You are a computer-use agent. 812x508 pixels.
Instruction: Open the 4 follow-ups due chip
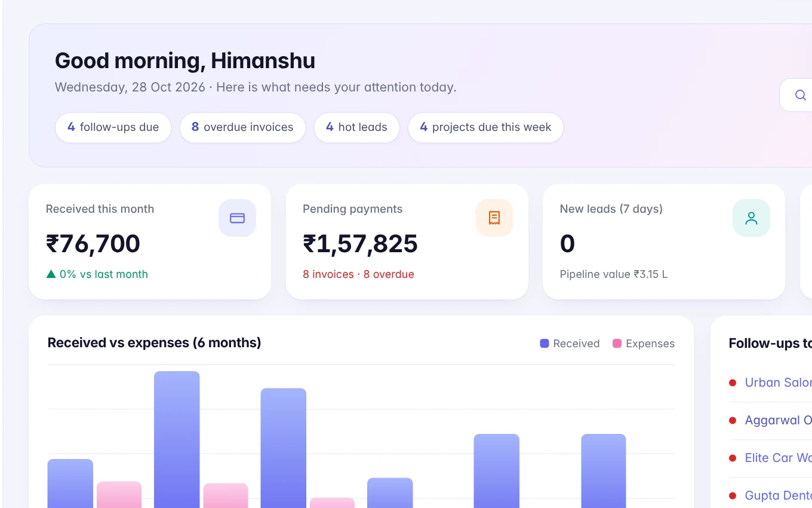[x=113, y=127]
